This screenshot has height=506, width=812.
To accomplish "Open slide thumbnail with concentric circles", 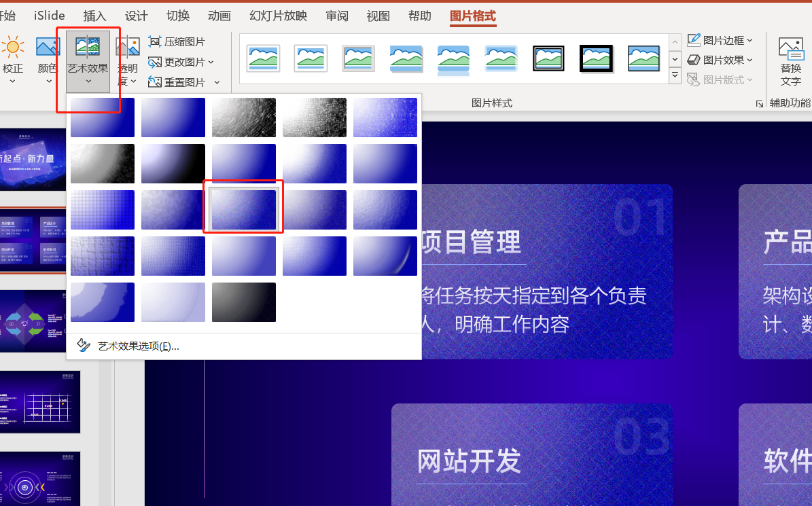I will point(40,479).
